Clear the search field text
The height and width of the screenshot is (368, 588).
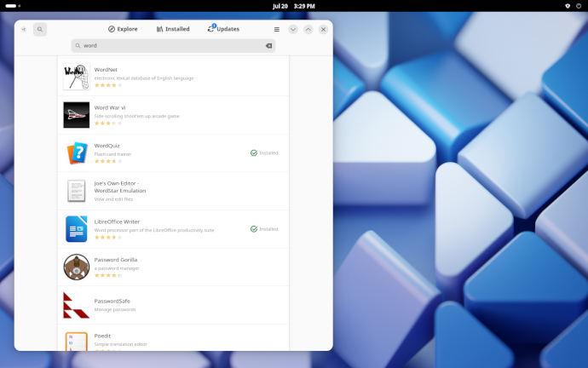tap(269, 46)
